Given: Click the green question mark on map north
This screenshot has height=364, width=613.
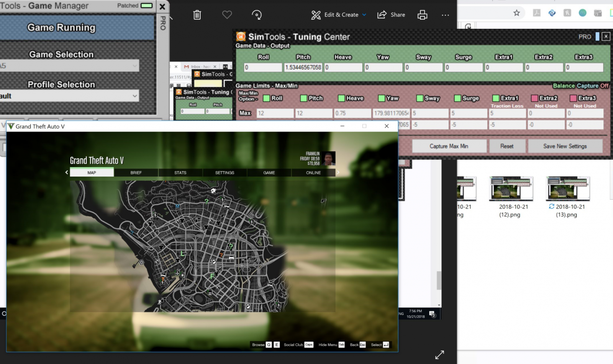Looking at the screenshot, I should [207, 201].
